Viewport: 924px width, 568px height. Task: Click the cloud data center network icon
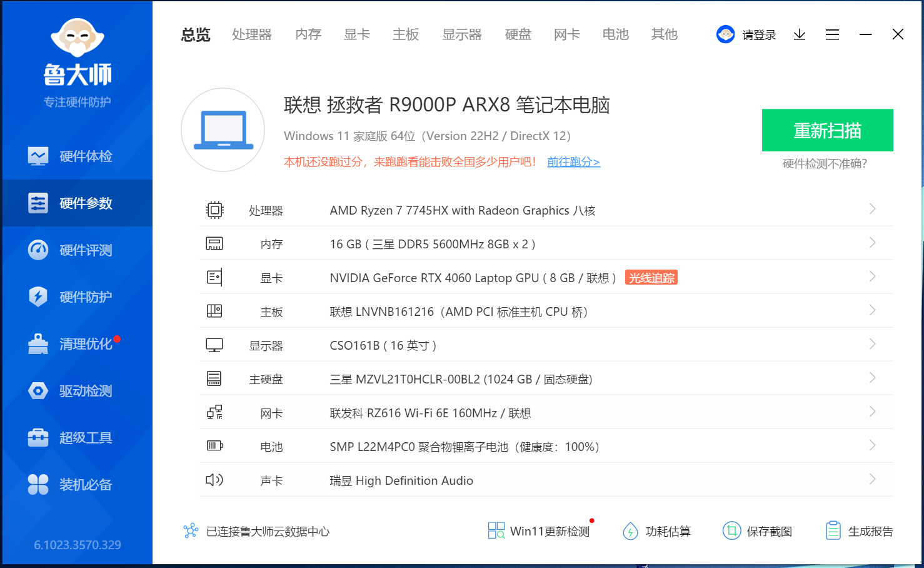pyautogui.click(x=191, y=531)
